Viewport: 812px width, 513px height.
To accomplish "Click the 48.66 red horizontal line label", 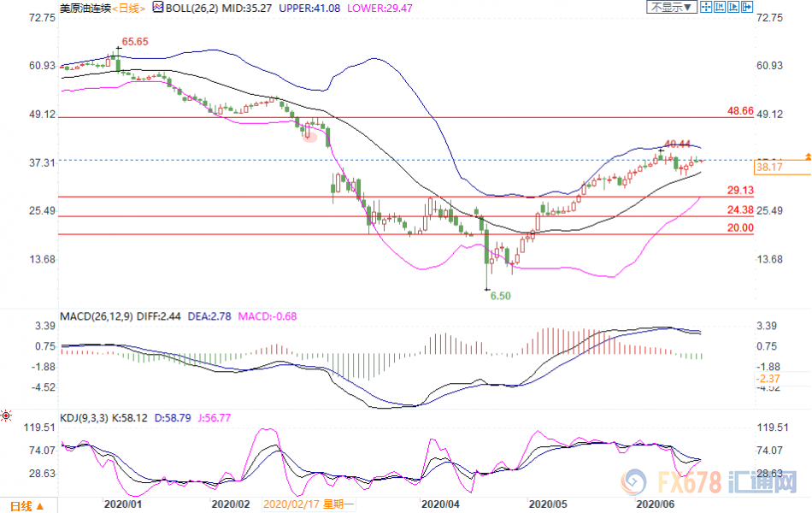I will pos(739,111).
